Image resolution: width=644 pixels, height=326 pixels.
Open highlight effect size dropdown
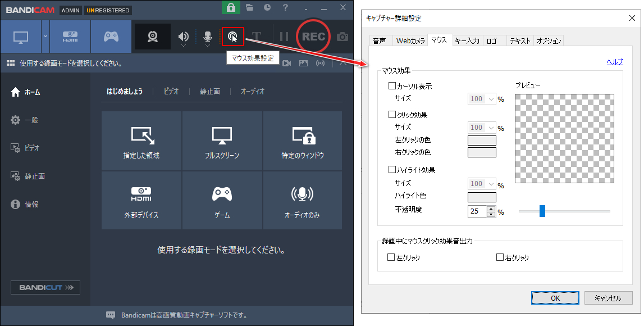click(x=482, y=183)
